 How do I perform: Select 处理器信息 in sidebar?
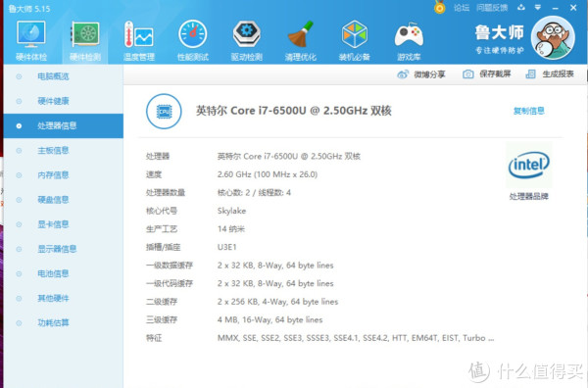[64, 126]
